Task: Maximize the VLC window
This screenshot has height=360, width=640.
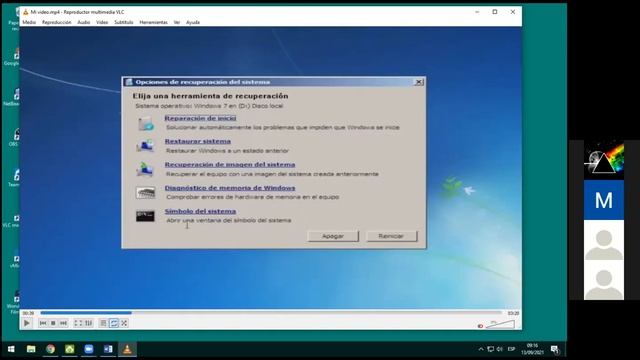Action: tap(495, 12)
